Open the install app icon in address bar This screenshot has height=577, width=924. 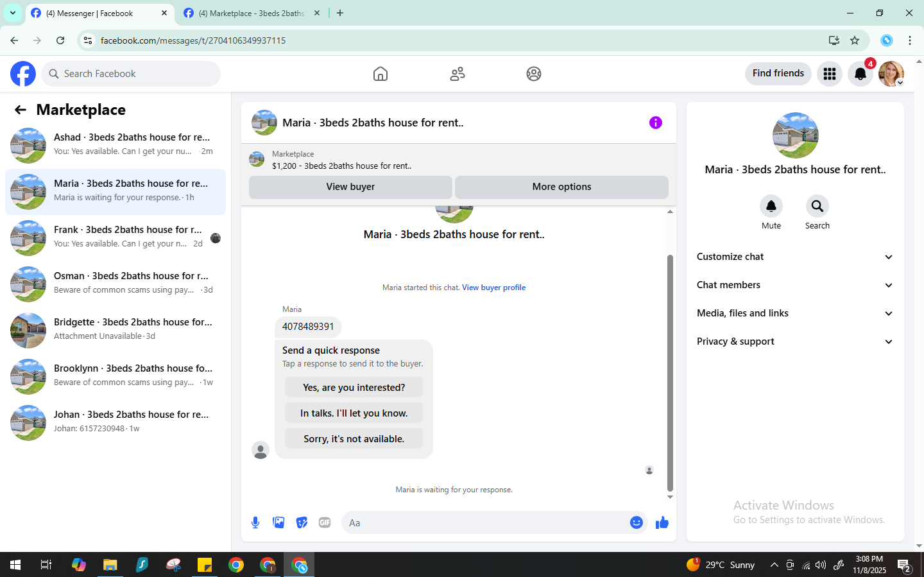coord(834,40)
